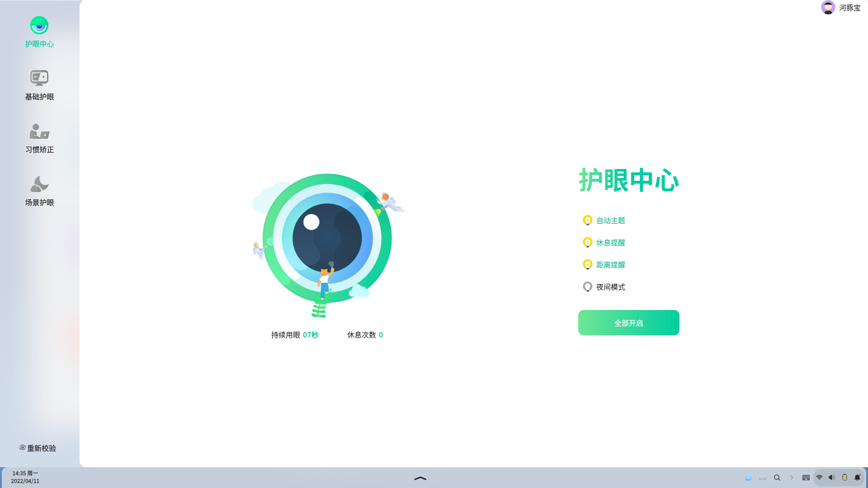Open the volume speaker tray icon

click(832, 478)
